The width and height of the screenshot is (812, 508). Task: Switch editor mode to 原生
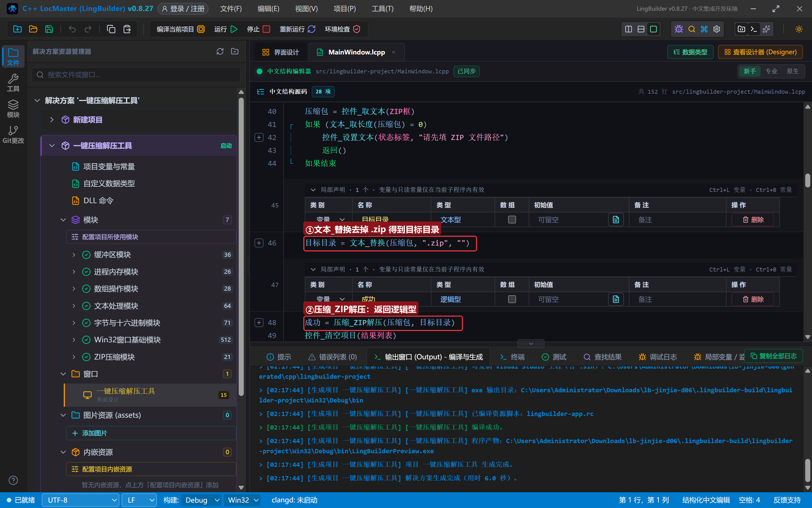point(793,71)
